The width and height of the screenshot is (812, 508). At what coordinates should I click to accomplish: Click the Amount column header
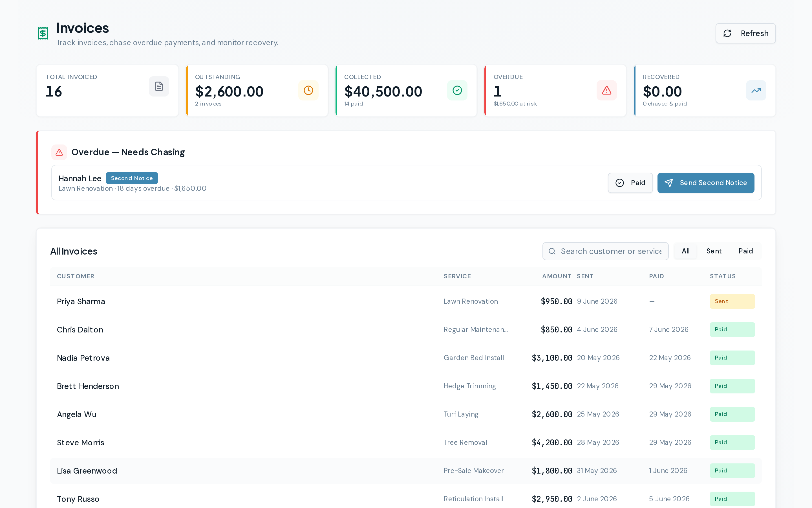(x=557, y=276)
